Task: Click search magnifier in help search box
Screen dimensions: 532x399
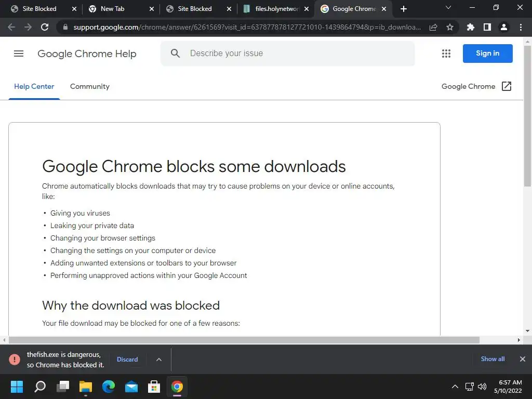Action: point(175,54)
